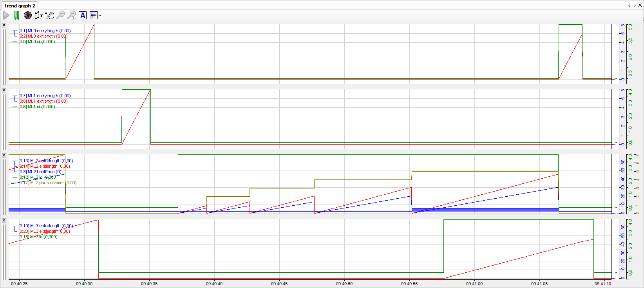
Task: Close the ML2 graph strip
Action: pyautogui.click(x=4, y=155)
